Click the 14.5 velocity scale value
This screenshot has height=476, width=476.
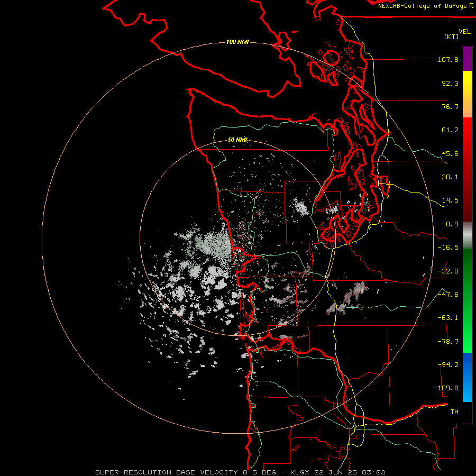450,200
